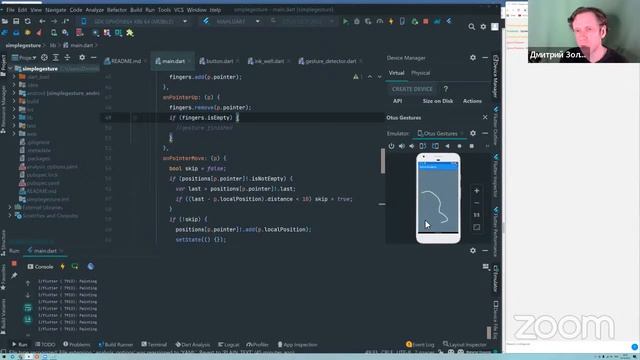This screenshot has height=360, width=640.
Task: Click the hot reload lightning icon in Run panel
Action: click(62, 266)
